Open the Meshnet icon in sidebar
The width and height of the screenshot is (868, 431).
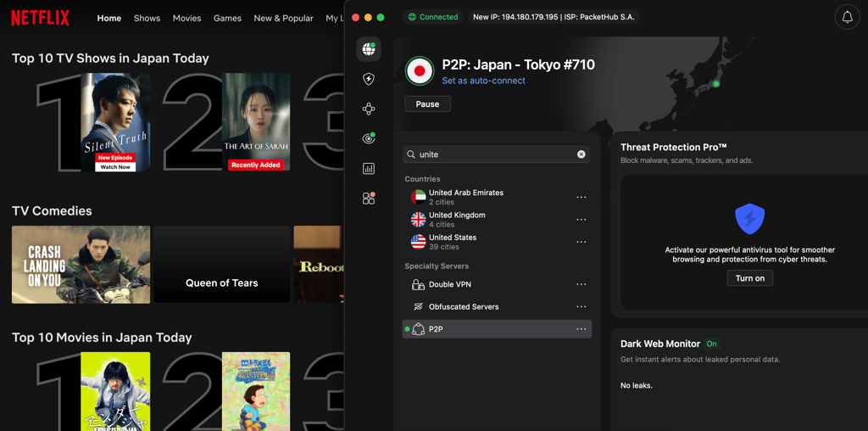tap(369, 109)
